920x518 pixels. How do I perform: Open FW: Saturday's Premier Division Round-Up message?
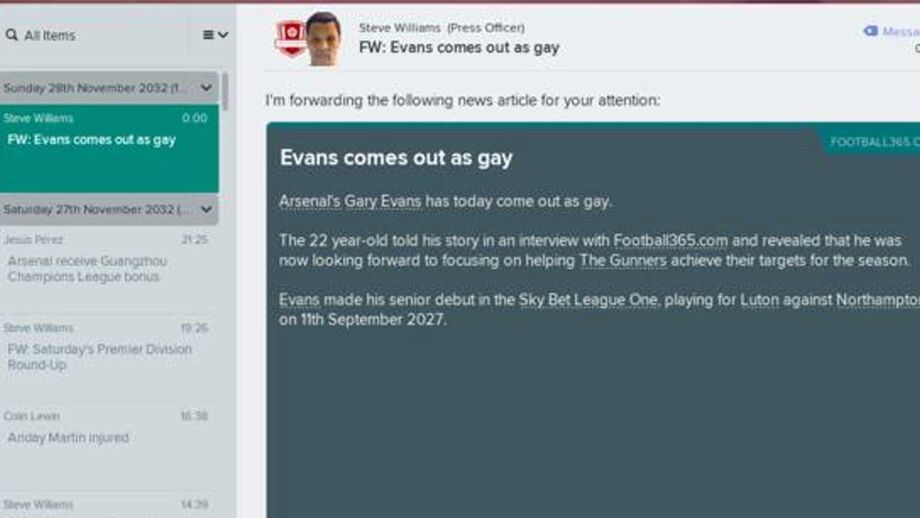[109, 357]
